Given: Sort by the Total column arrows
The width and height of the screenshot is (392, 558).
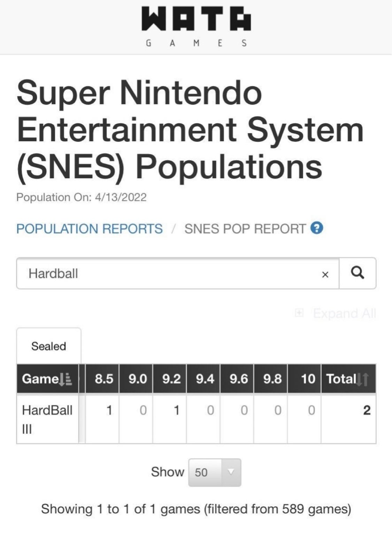Looking at the screenshot, I should pos(363,379).
